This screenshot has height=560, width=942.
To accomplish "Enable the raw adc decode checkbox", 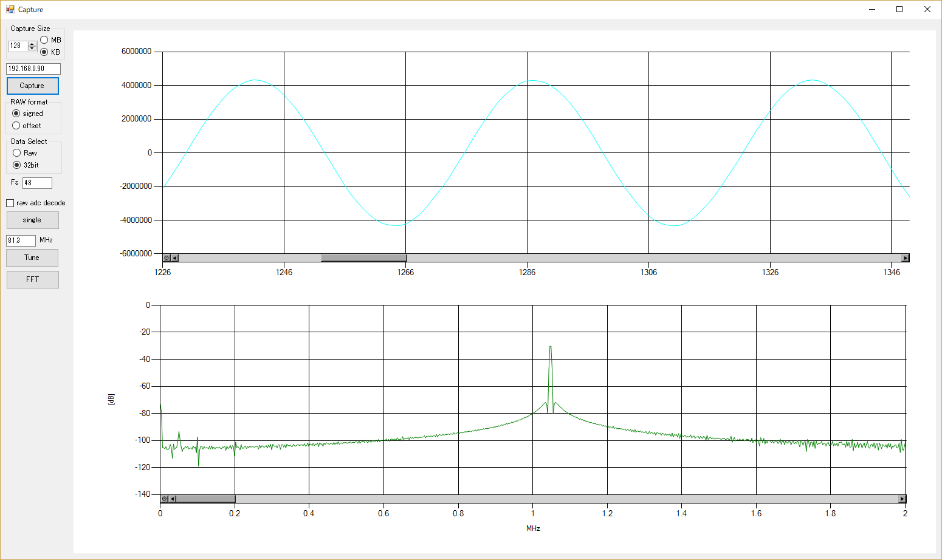I will 10,202.
